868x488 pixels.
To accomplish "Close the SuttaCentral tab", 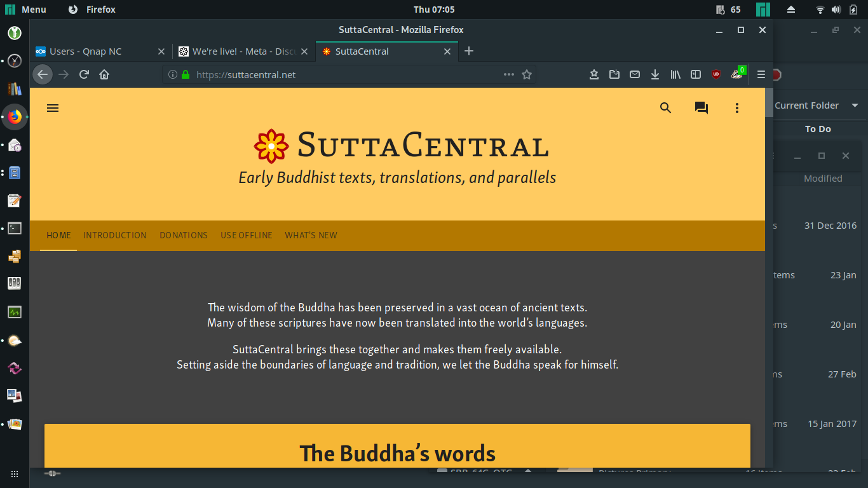I will coord(447,51).
